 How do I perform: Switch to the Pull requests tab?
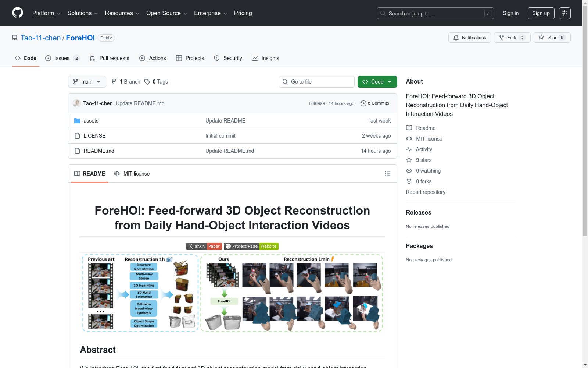pos(109,58)
